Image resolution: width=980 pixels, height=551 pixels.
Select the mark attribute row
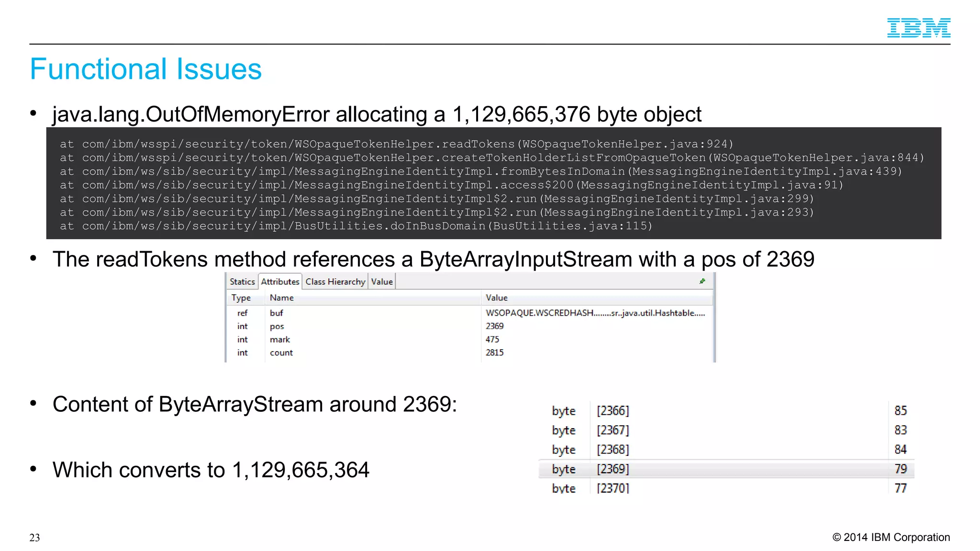coord(280,340)
